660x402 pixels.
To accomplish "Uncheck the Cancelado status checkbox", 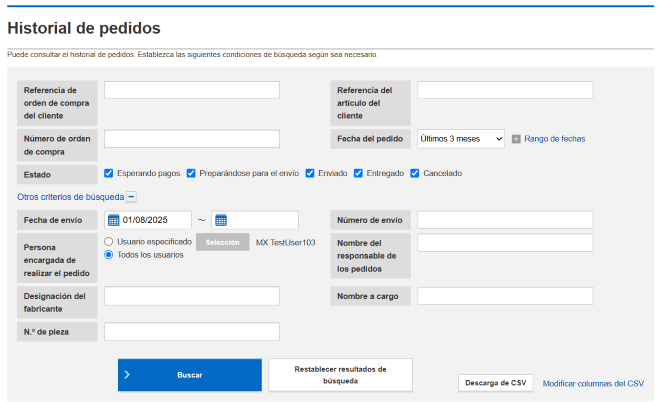I will pos(415,173).
